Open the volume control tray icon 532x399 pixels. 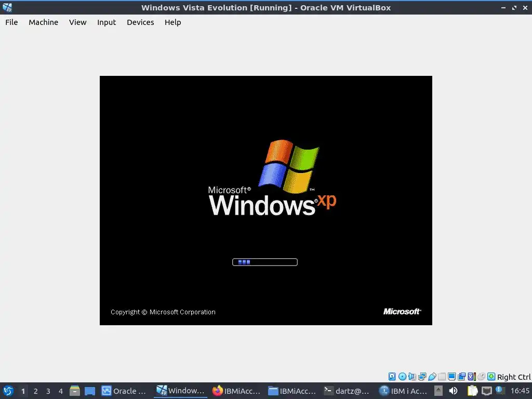(x=453, y=391)
